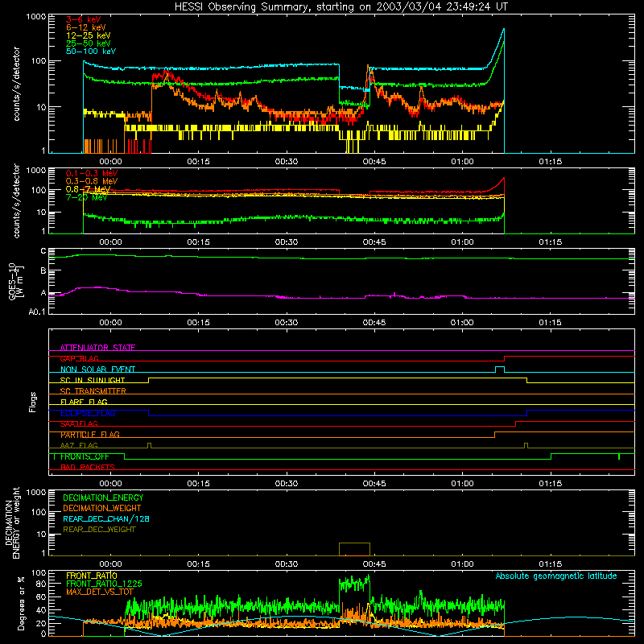Click the Flags vertical axis title

pos(33,402)
